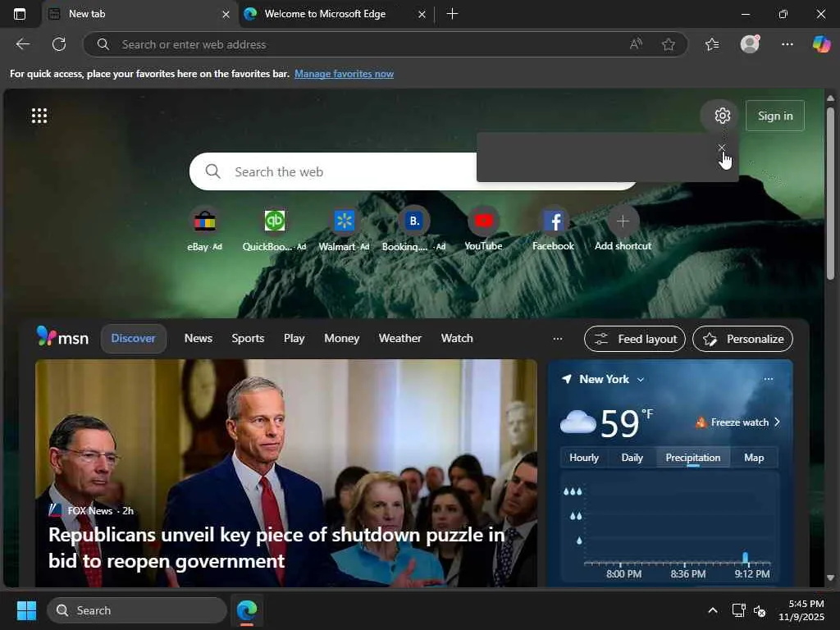Click the Read aloud icon in address bar
The image size is (840, 630).
[636, 44]
